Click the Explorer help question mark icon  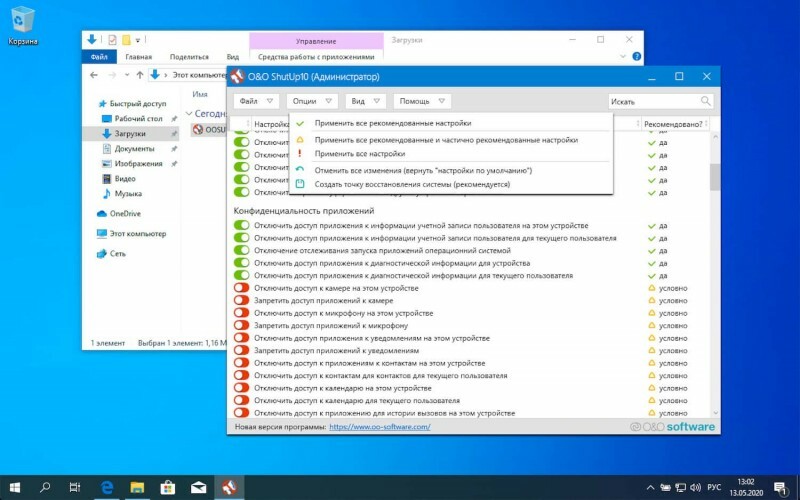point(636,57)
